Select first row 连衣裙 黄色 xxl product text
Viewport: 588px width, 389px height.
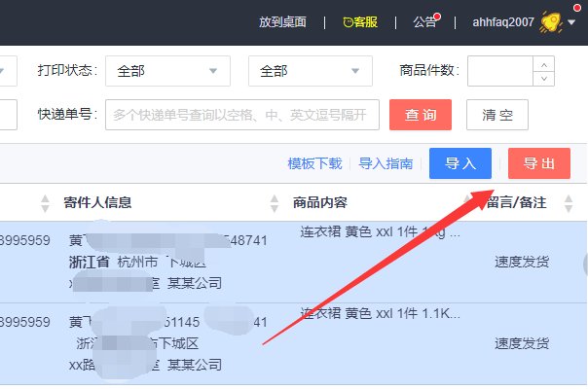point(380,232)
